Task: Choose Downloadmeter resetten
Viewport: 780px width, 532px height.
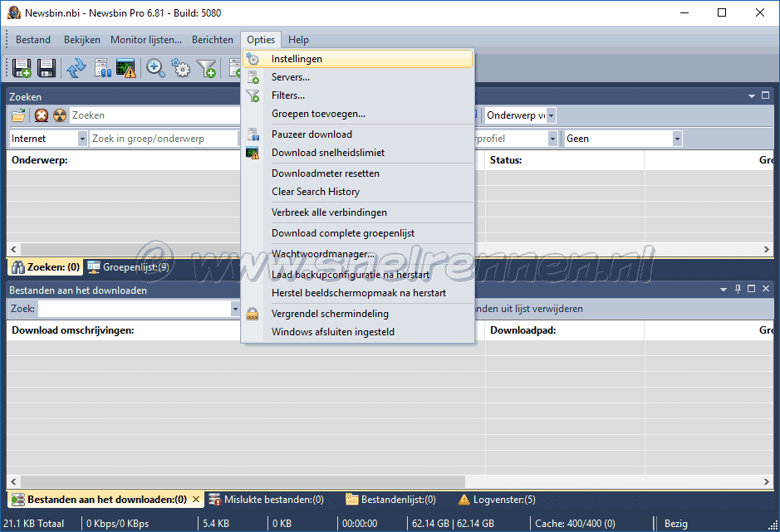Action: 358,173
